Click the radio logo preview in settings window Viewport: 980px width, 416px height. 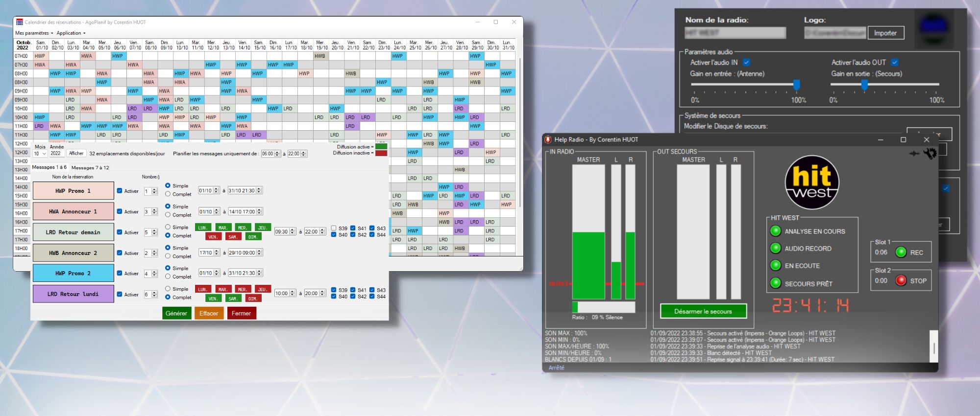pos(933,28)
